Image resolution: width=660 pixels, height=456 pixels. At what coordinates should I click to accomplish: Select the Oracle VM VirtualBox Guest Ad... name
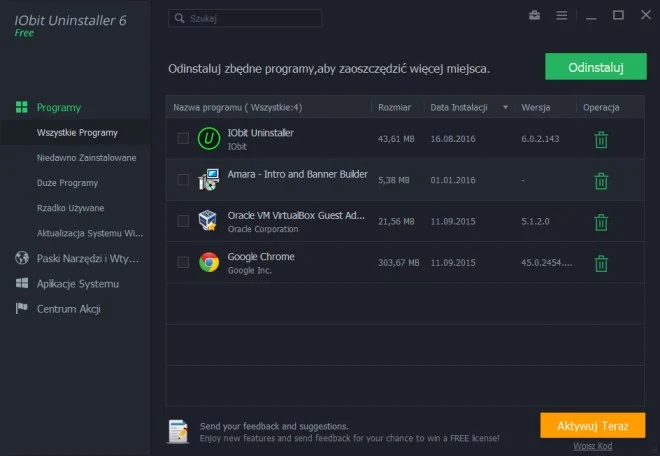coord(296,215)
